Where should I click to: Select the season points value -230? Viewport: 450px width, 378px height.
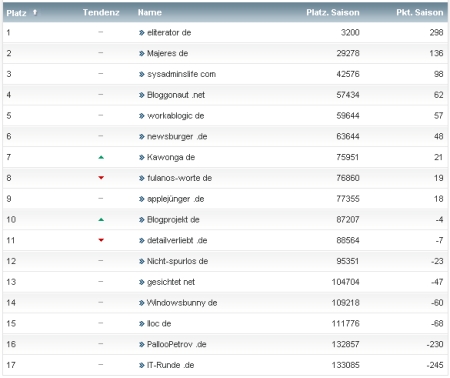point(435,344)
